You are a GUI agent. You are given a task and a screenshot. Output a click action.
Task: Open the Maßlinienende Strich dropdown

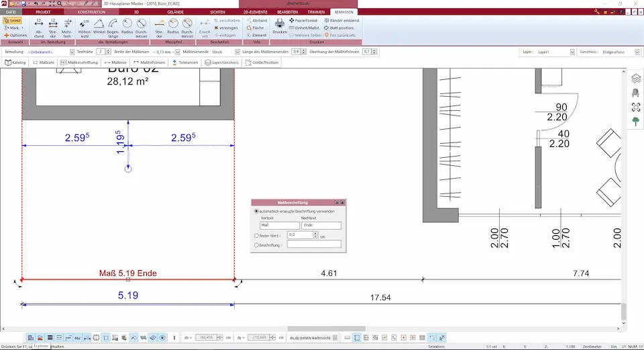237,52
